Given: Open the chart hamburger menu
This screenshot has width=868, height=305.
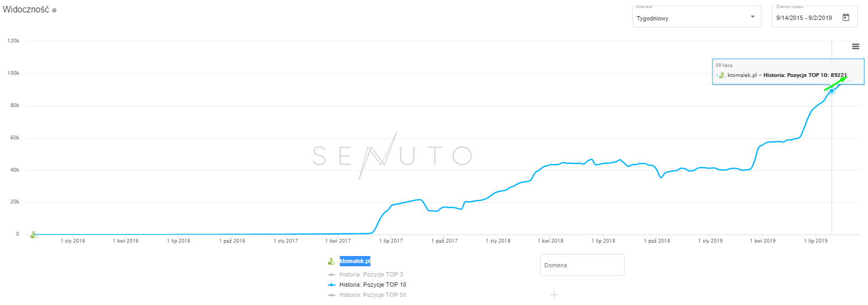Looking at the screenshot, I should 856,47.
